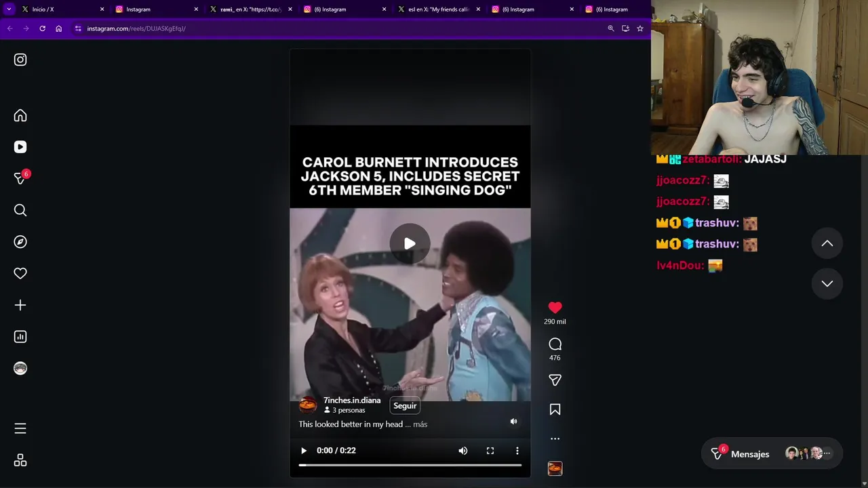
Task: Open the three-dot options beside reel
Action: pyautogui.click(x=555, y=439)
